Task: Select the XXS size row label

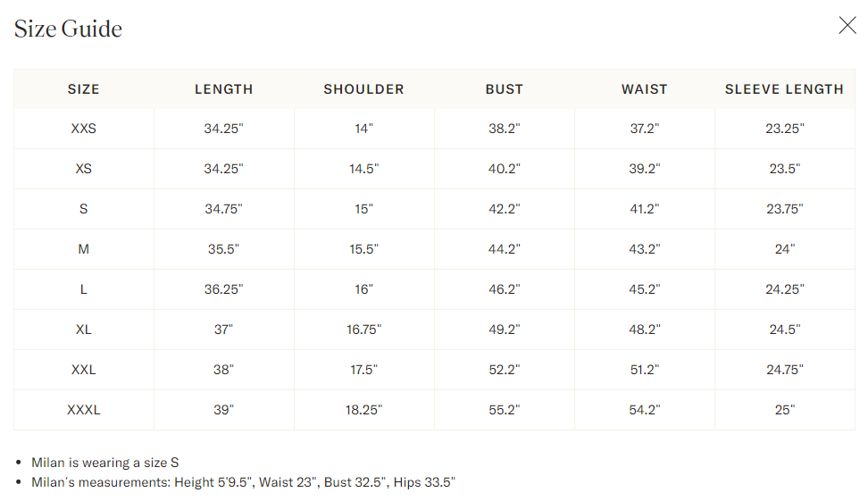Action: point(84,129)
